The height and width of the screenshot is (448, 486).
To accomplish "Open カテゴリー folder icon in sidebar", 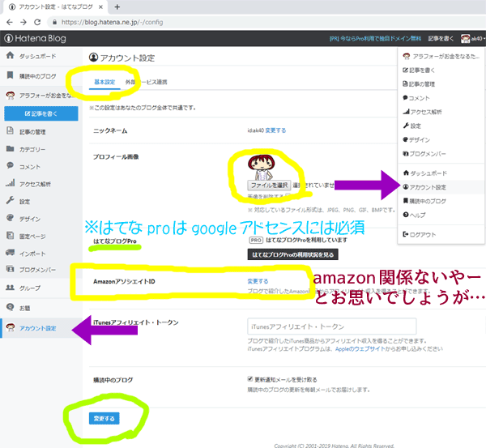I will tap(11, 148).
